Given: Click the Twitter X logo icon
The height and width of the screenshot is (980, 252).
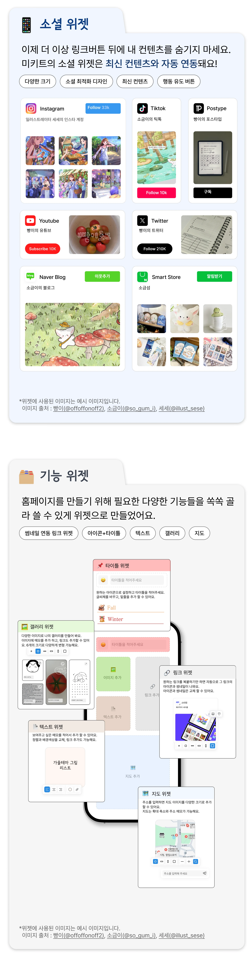Looking at the screenshot, I should click(x=142, y=220).
